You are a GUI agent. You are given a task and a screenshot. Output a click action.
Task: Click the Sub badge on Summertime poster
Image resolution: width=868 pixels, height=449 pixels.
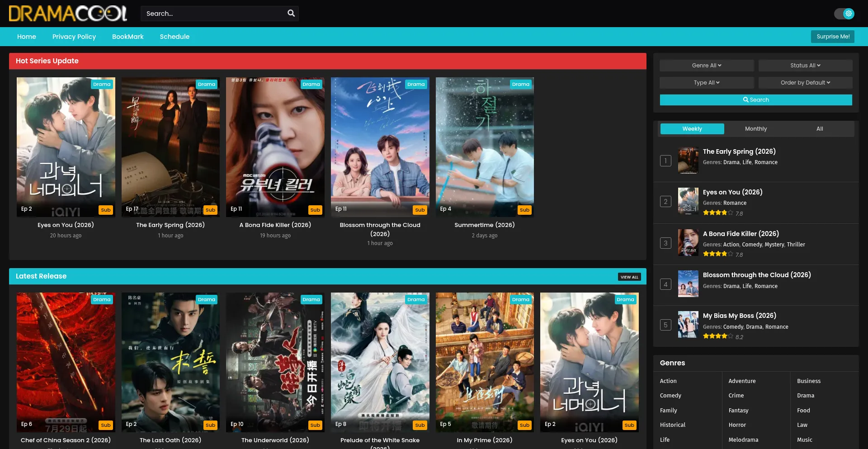point(524,210)
